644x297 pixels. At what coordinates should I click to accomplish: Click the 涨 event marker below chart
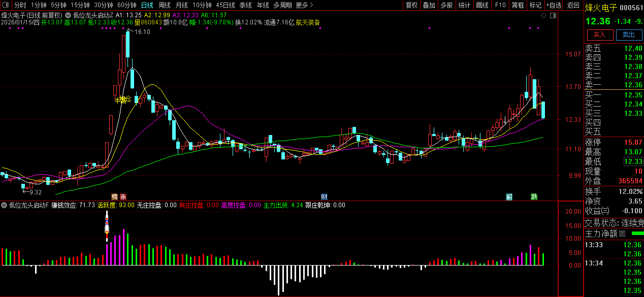click(123, 196)
